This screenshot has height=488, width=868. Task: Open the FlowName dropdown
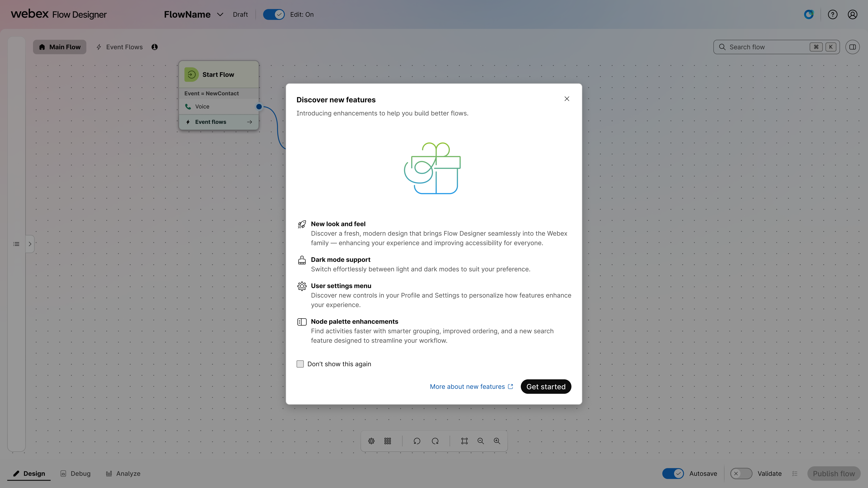[220, 14]
